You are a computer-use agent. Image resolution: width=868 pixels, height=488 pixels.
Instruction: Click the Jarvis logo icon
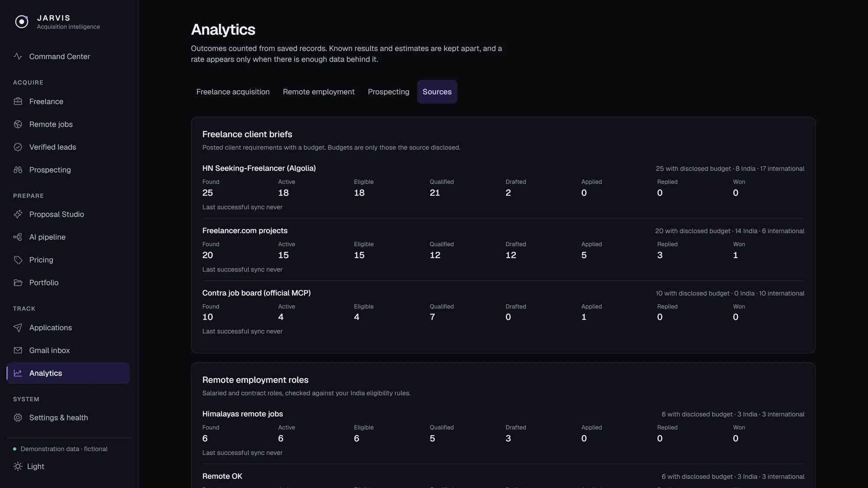tap(21, 22)
